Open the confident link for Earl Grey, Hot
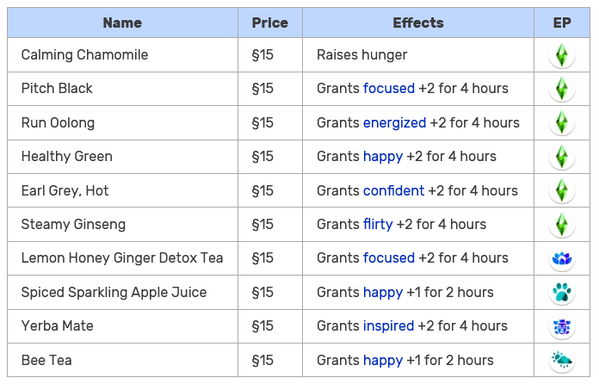 tap(393, 191)
